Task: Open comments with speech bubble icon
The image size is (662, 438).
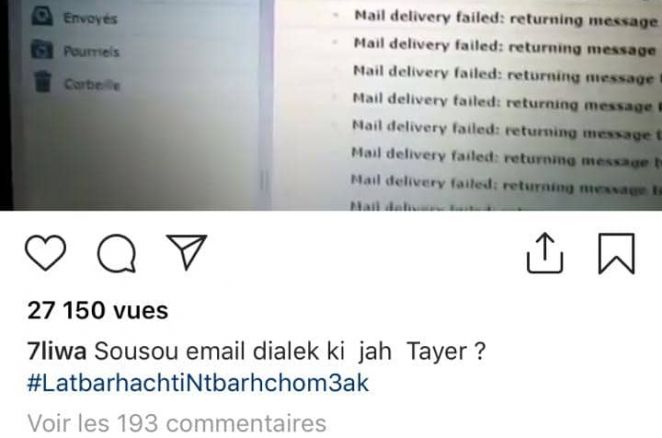Action: point(117,253)
